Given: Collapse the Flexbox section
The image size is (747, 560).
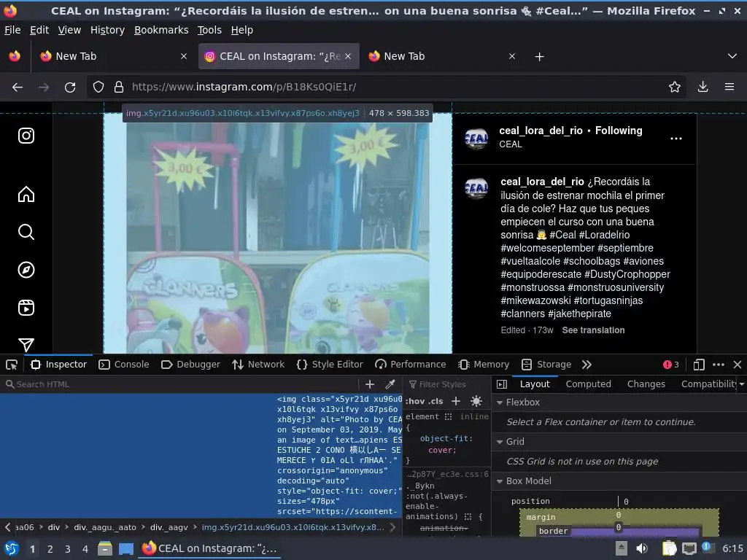Looking at the screenshot, I should coord(500,402).
